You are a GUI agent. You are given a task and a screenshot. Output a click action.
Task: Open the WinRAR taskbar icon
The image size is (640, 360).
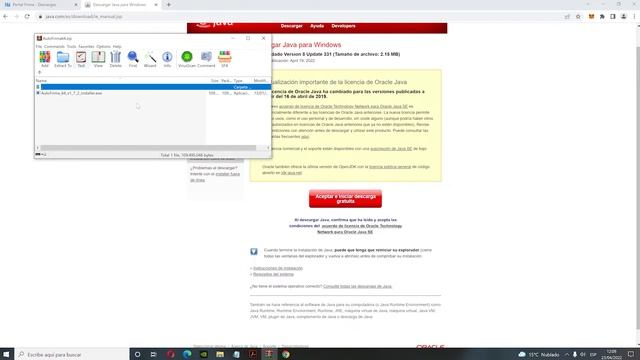[x=269, y=354]
